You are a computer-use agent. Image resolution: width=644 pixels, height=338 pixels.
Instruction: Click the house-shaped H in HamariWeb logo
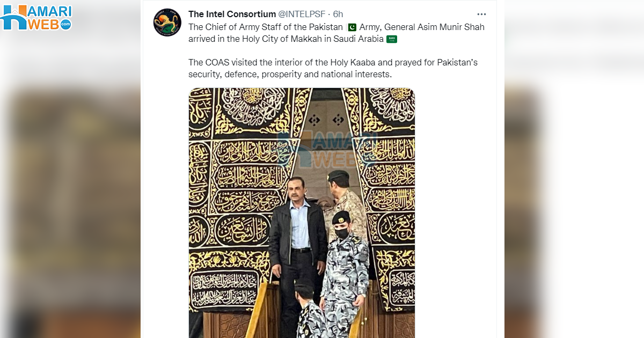[13, 19]
